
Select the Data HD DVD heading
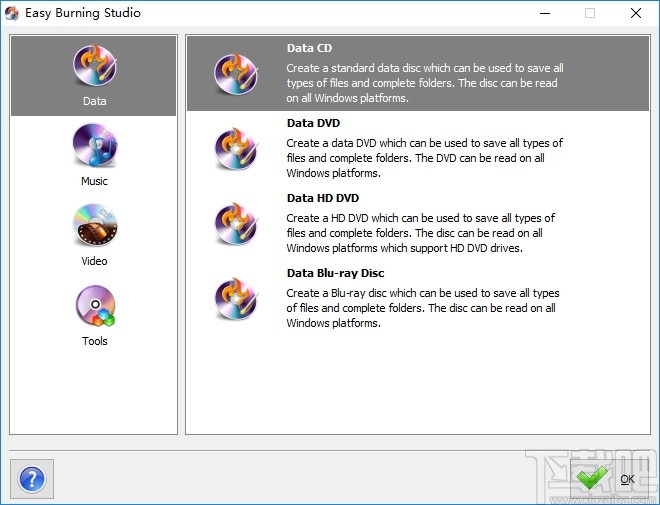pyautogui.click(x=323, y=198)
